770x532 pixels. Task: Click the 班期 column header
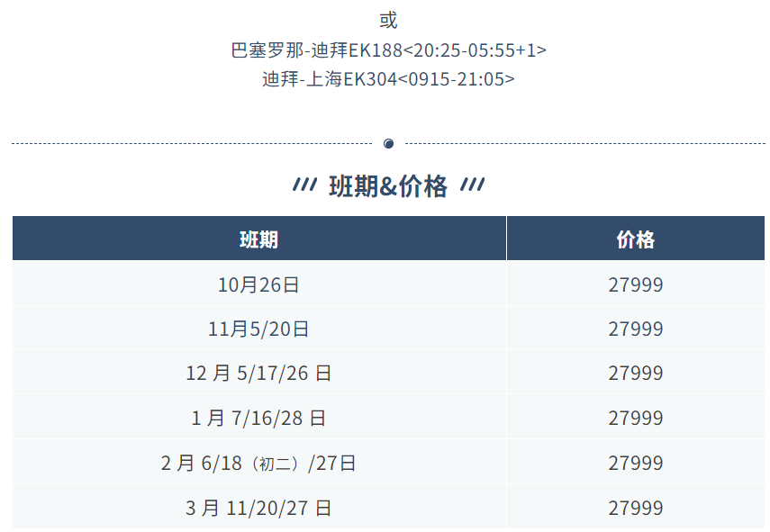click(258, 239)
